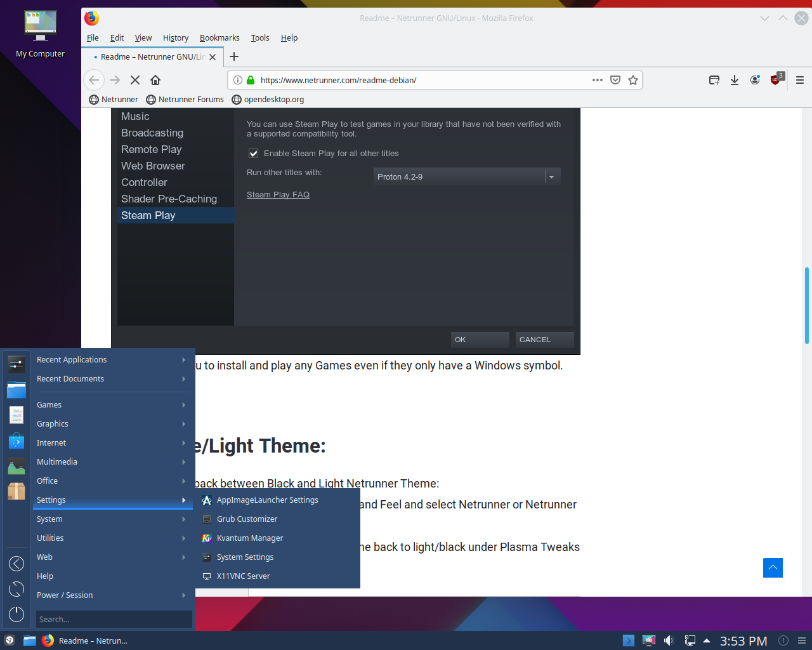This screenshot has height=650, width=812.
Task: Expand the Multimedia category
Action: 112,461
